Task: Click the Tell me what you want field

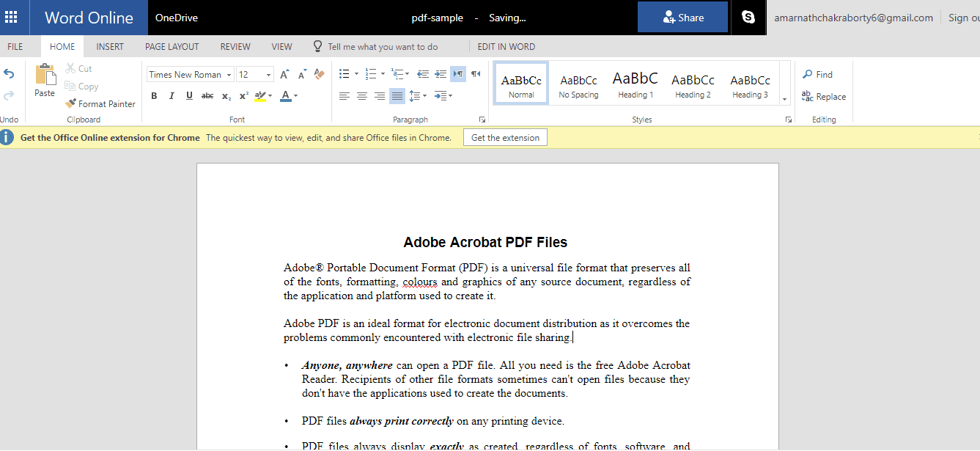Action: tap(383, 46)
